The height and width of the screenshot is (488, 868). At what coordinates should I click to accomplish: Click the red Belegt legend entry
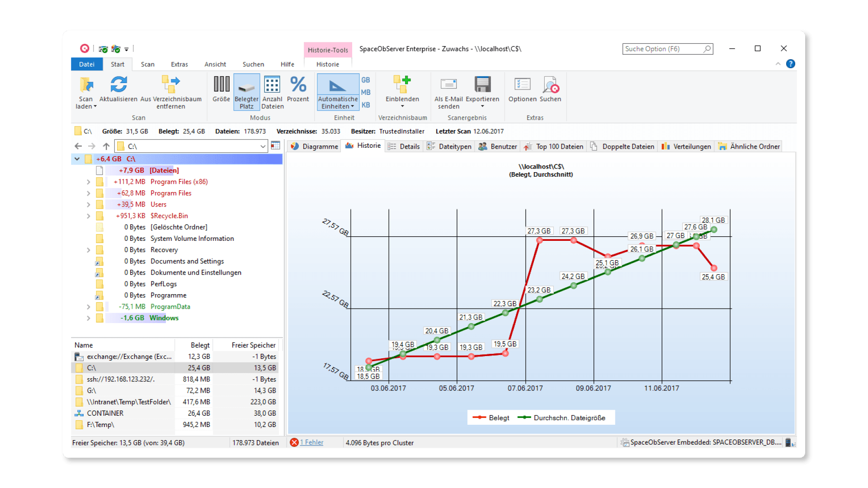coord(491,418)
